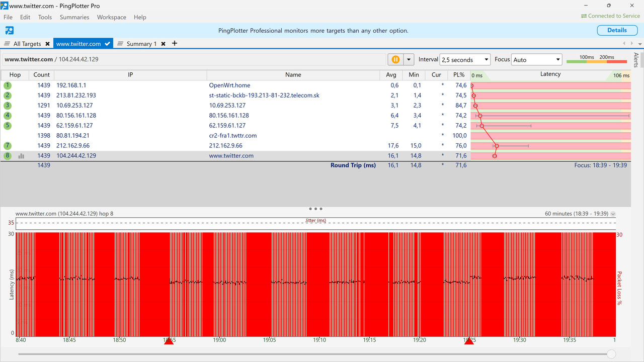Image resolution: width=644 pixels, height=362 pixels.
Task: Click the Round Trip (ms) summary label
Action: click(353, 165)
